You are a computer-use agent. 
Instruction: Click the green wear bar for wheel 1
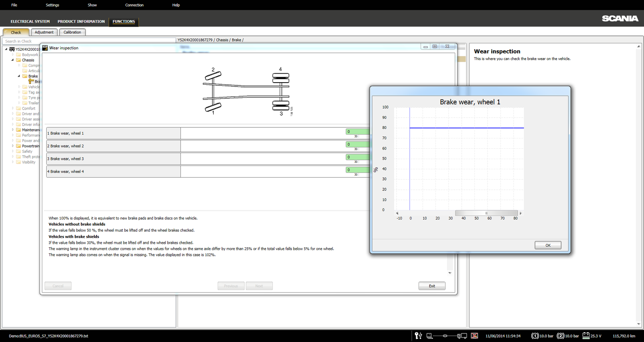(x=358, y=132)
